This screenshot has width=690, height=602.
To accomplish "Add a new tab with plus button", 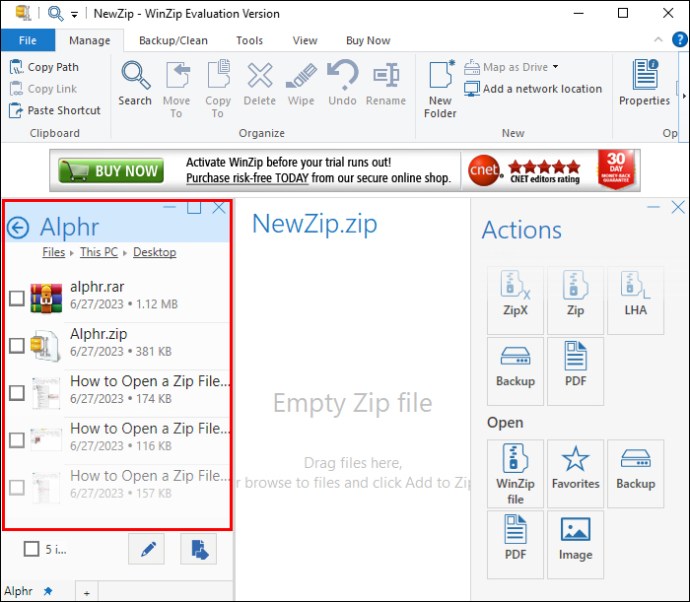I will click(x=87, y=593).
